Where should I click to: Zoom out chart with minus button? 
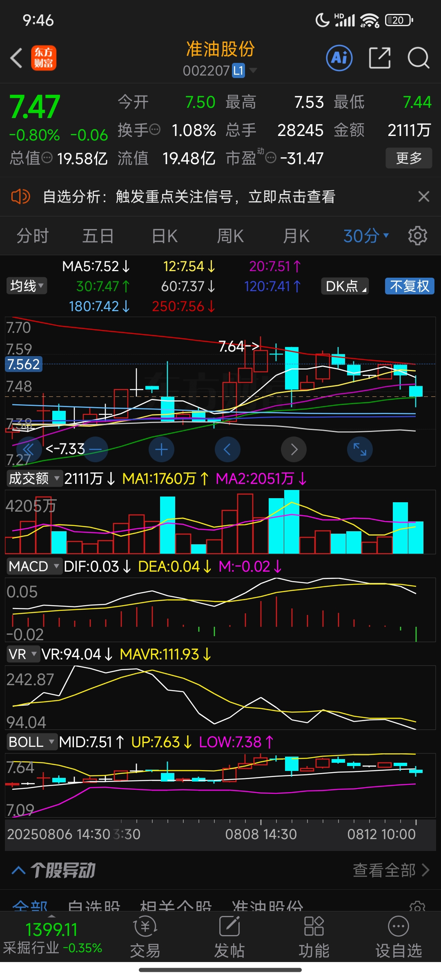coord(96,450)
